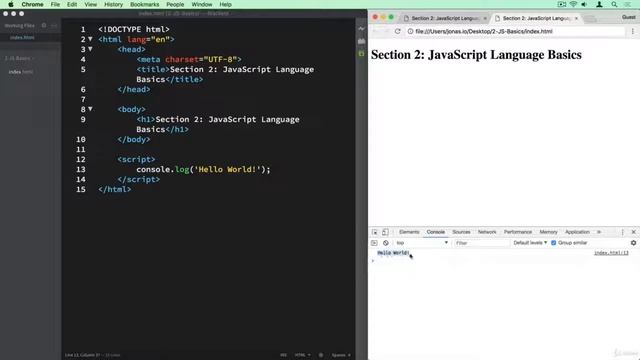Switch to the Memory tab

[548, 232]
